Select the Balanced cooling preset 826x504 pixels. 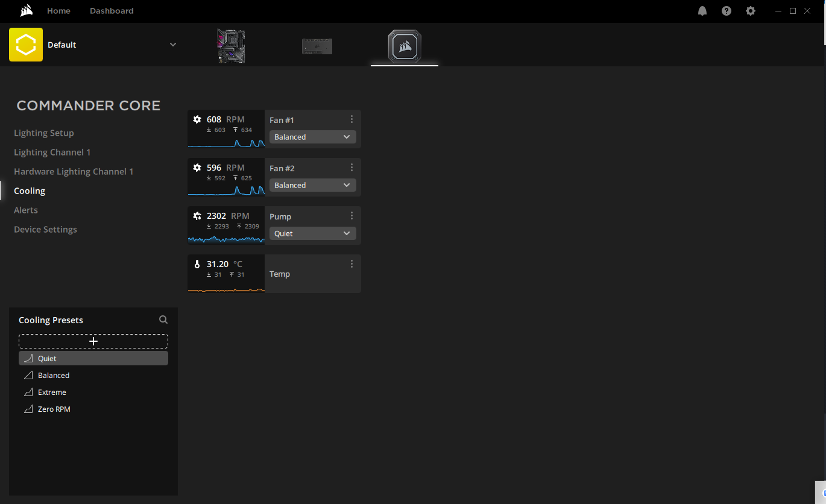[x=93, y=375]
